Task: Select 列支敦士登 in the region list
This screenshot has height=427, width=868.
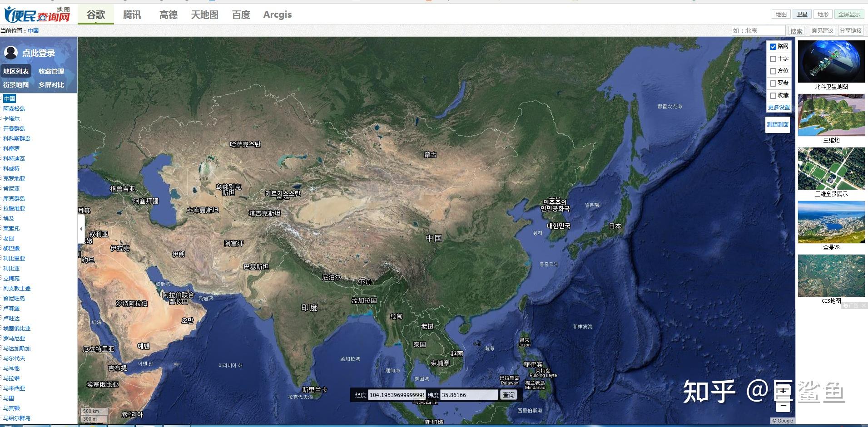Action: coord(17,288)
